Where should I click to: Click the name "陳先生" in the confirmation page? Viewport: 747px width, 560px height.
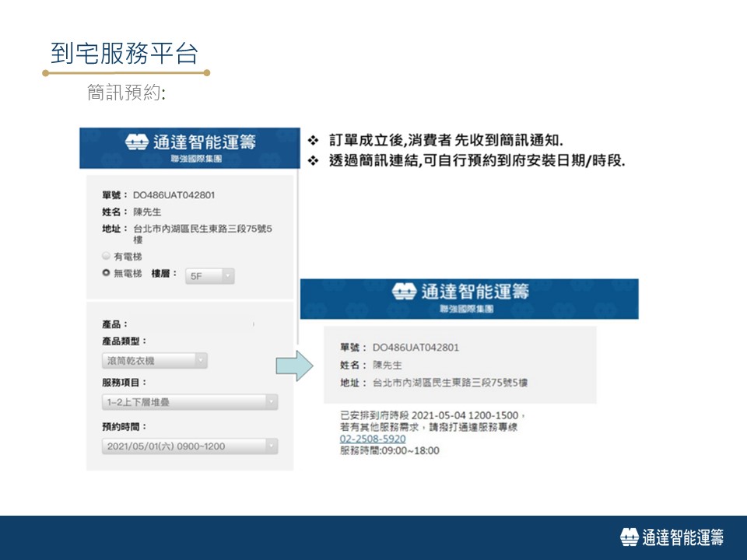point(388,366)
